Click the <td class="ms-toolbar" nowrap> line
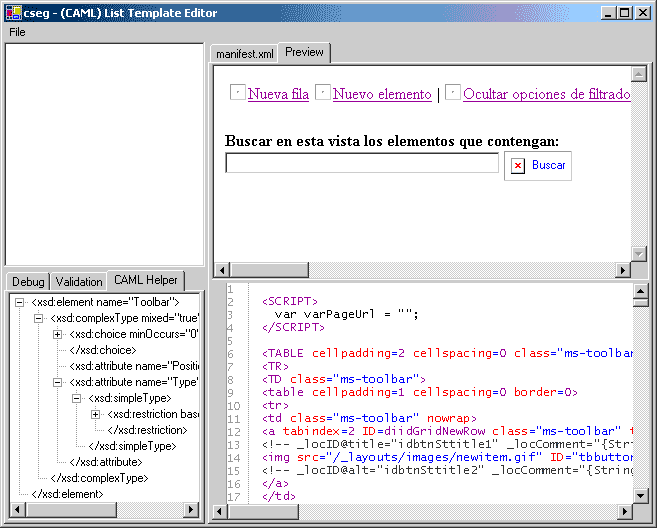The image size is (657, 528). pos(369,418)
